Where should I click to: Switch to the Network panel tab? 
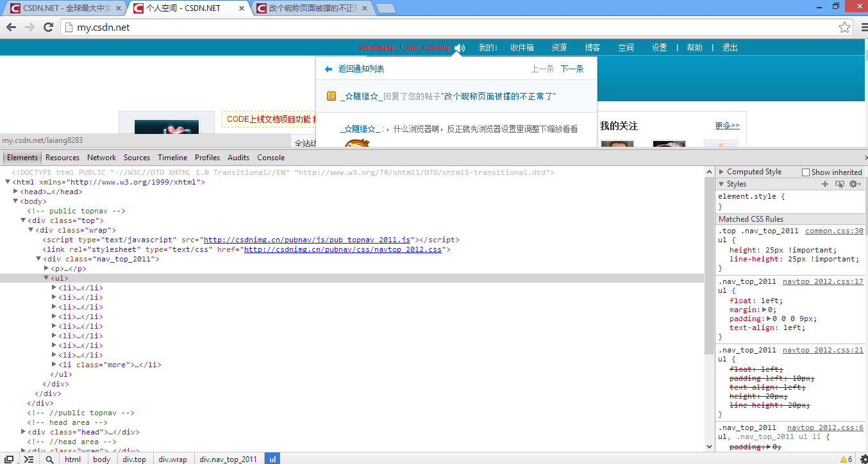point(102,158)
